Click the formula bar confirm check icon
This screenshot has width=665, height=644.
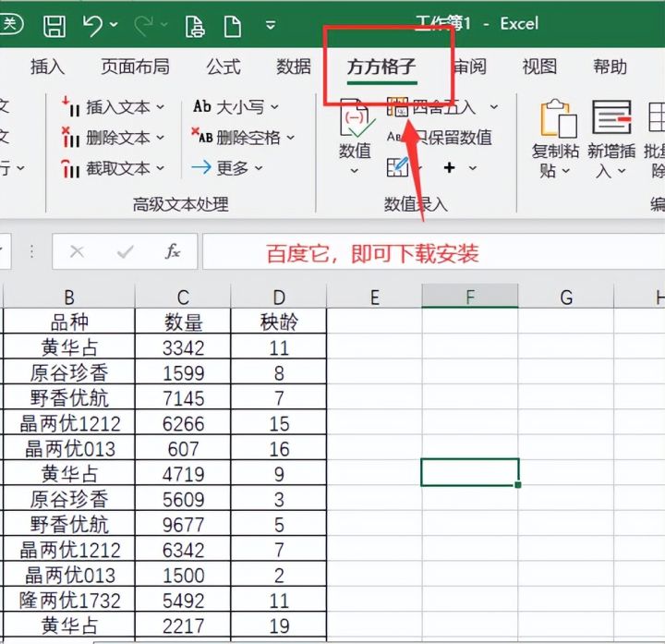(x=125, y=252)
